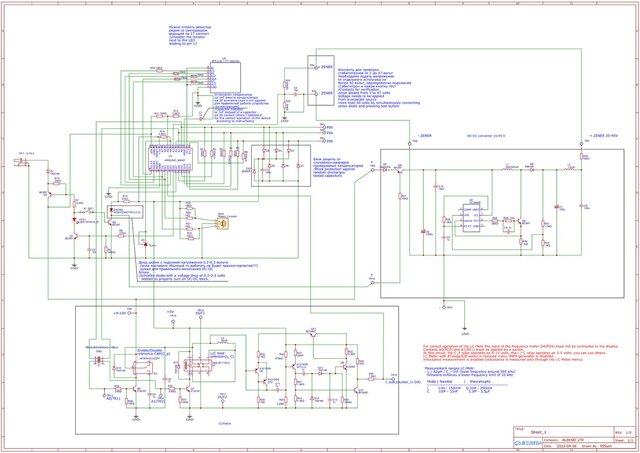Select the +9-15V input test point
Screen dimensions: 640x453
click(130, 313)
